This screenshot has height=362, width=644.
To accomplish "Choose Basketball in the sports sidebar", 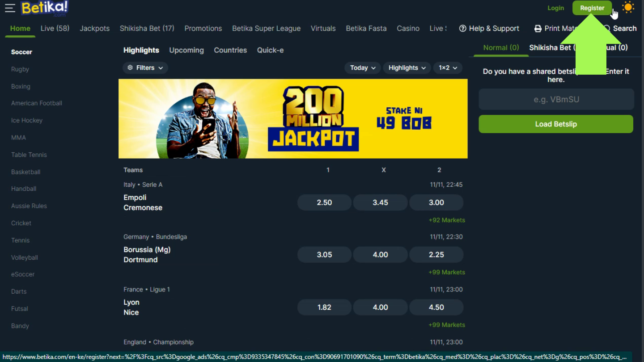I will (26, 172).
